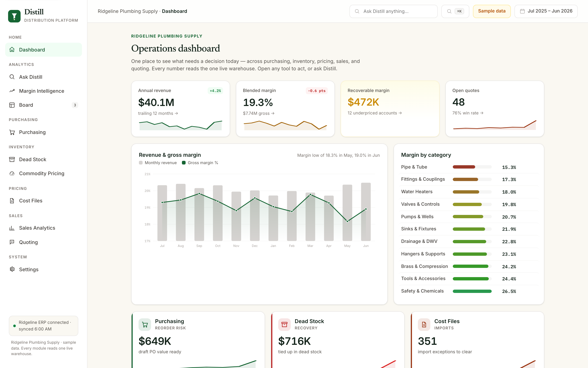This screenshot has width=588, height=368.
Task: Toggle the Monthly revenue legend item
Action: [158, 163]
